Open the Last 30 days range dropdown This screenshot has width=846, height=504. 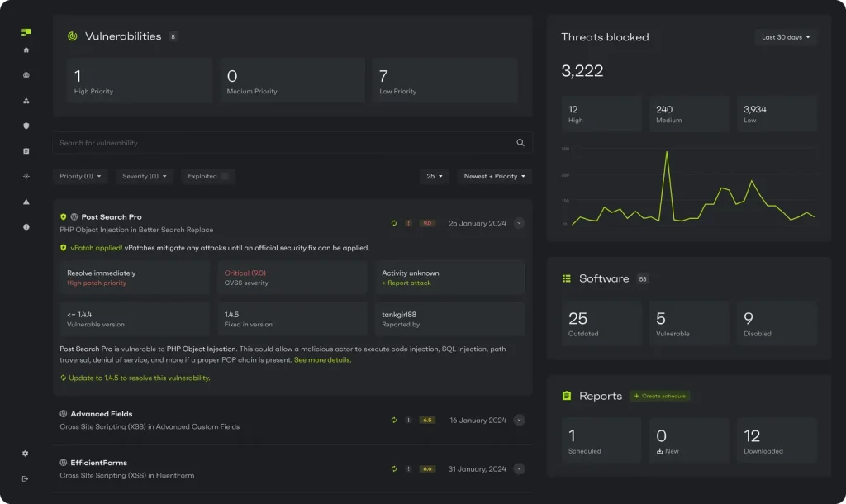coord(786,37)
